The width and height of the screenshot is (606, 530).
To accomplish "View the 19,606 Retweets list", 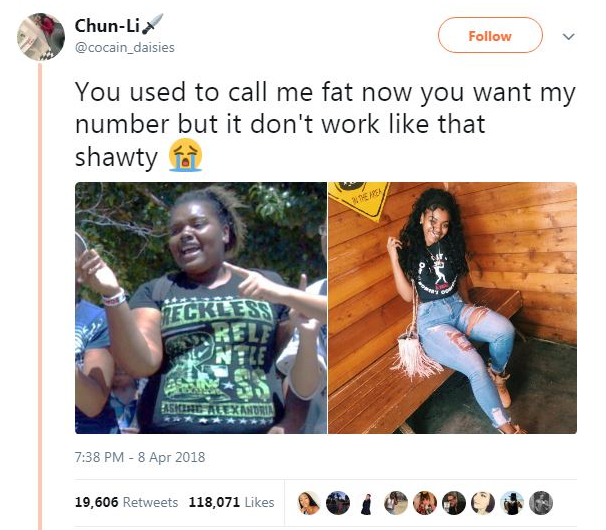I will (126, 502).
